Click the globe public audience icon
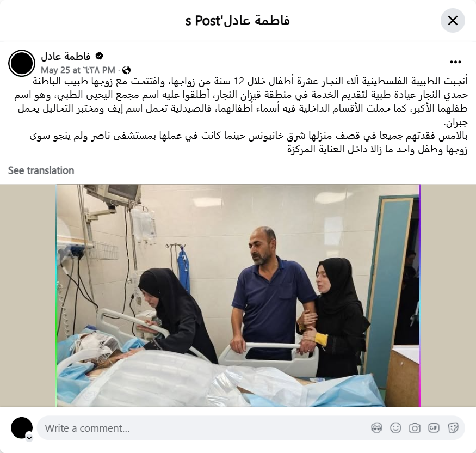The image size is (476, 453). pyautogui.click(x=126, y=70)
